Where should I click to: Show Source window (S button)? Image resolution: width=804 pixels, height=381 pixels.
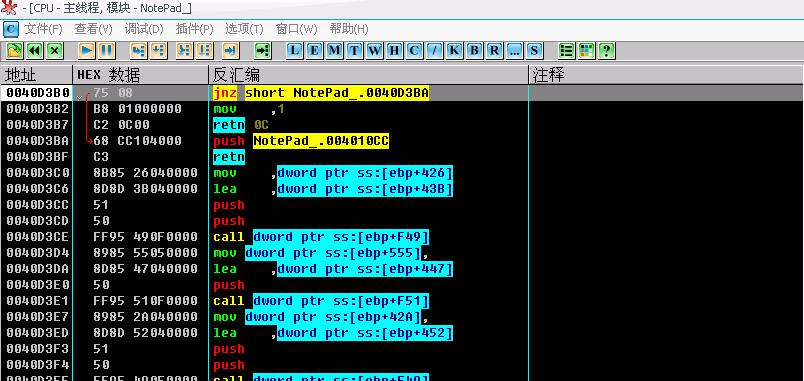click(534, 50)
